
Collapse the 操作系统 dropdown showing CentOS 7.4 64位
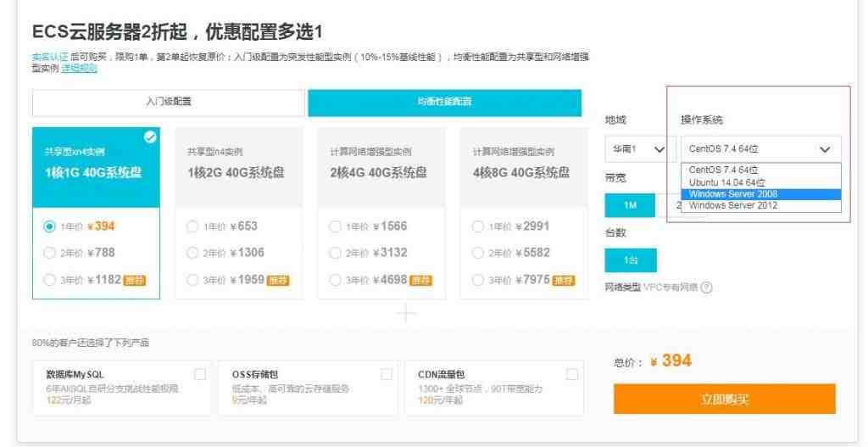[x=761, y=149]
